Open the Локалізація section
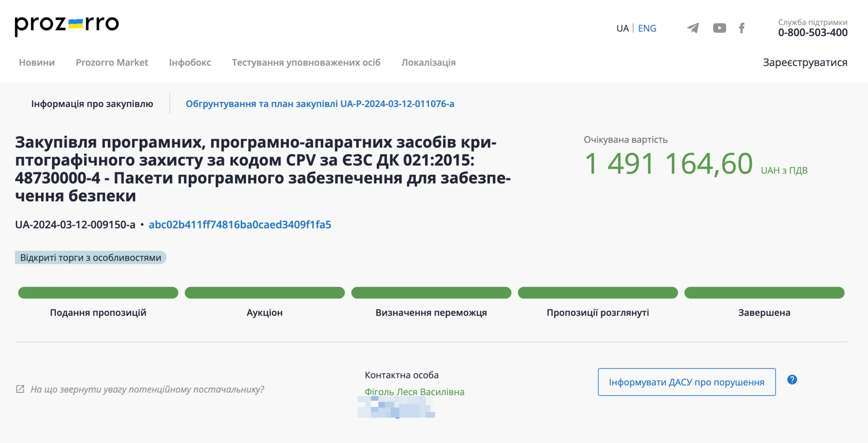The image size is (868, 443). click(x=428, y=62)
